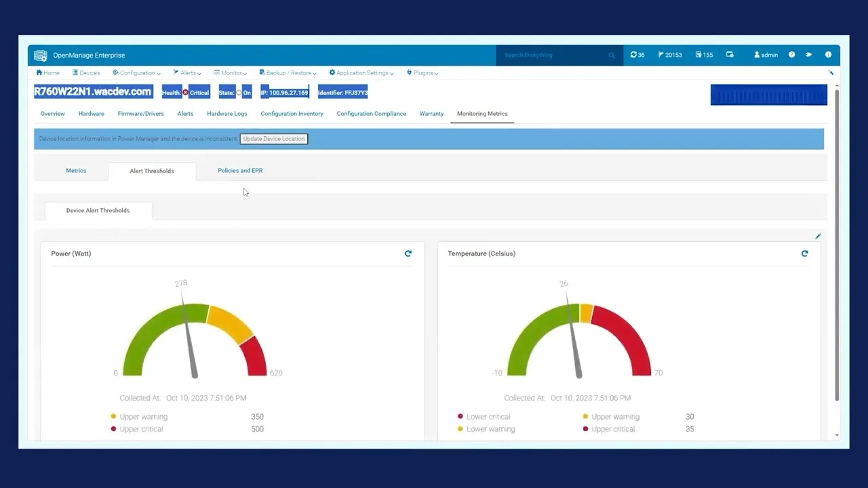Click the Temperature Upper critical value 35
868x488 pixels.
pos(690,429)
